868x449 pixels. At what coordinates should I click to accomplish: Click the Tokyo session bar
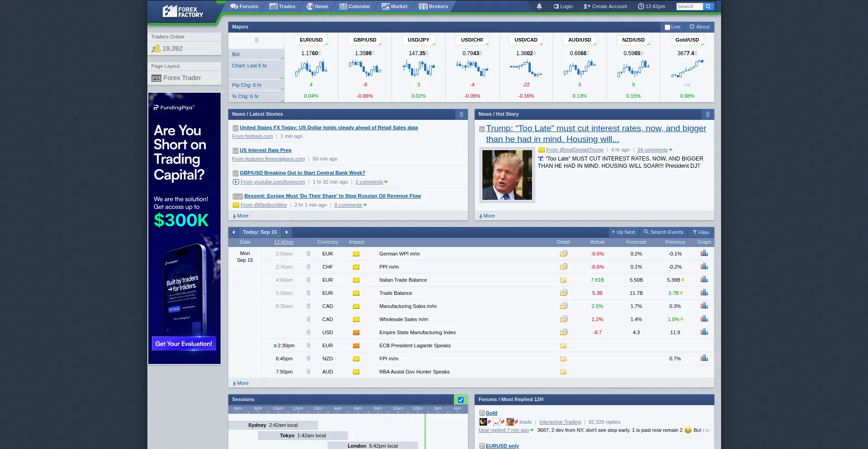coord(302,436)
